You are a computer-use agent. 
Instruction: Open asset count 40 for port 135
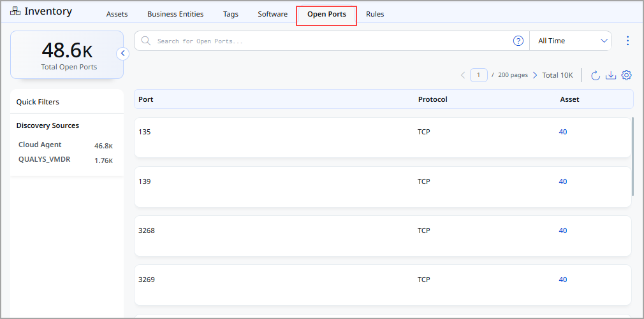pos(562,132)
